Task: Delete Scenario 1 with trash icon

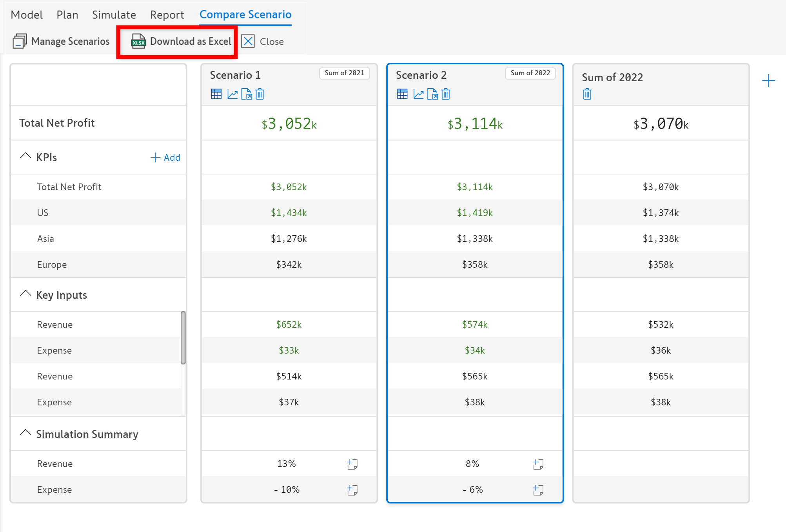Action: point(260,94)
